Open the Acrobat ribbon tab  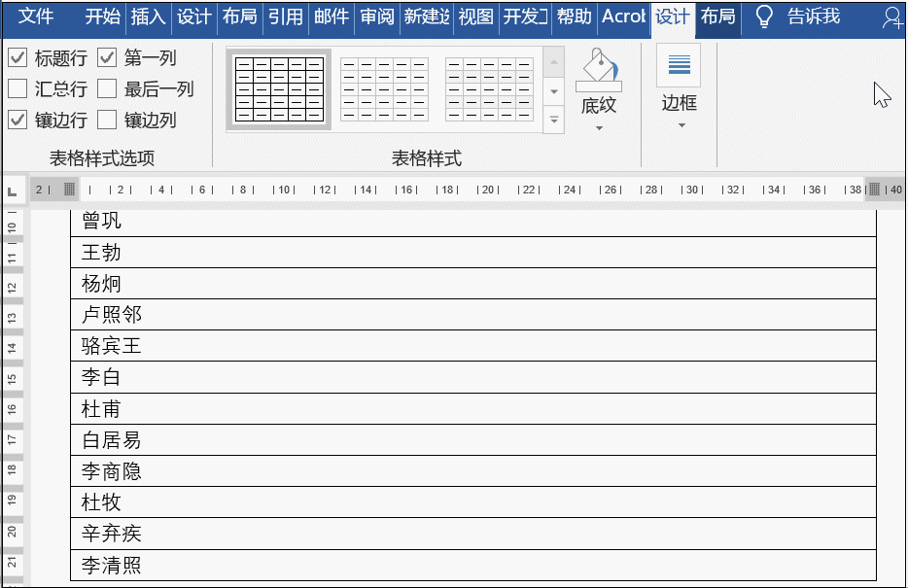tap(623, 17)
